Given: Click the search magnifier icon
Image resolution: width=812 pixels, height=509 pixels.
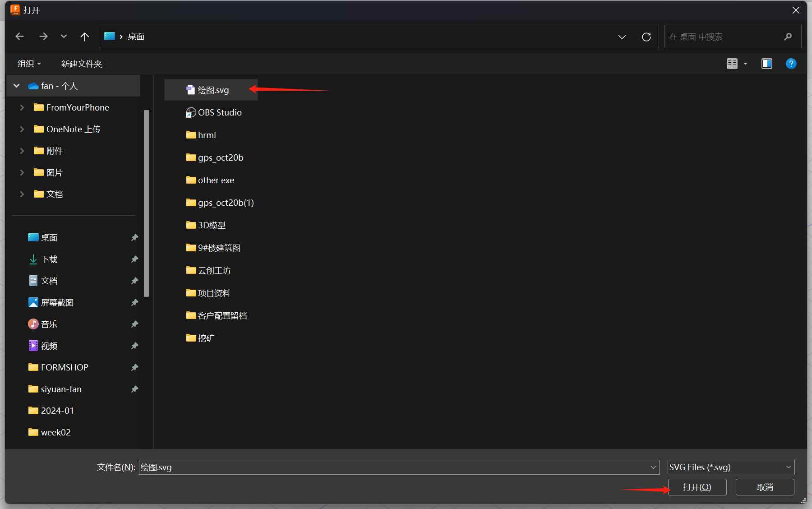Looking at the screenshot, I should pos(788,37).
